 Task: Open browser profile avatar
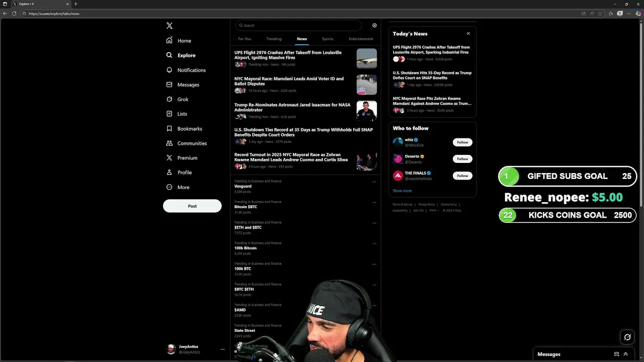click(620, 14)
